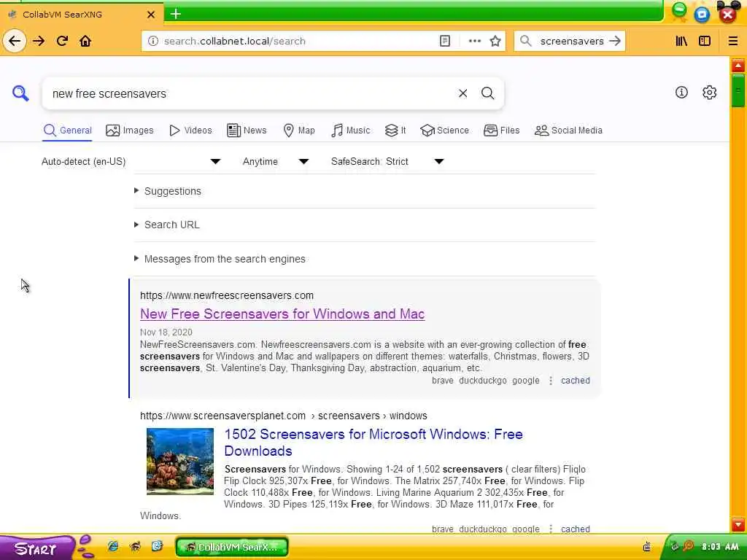The width and height of the screenshot is (747, 560).
Task: Close the CollabVM SearXNG tab
Action: tap(151, 15)
